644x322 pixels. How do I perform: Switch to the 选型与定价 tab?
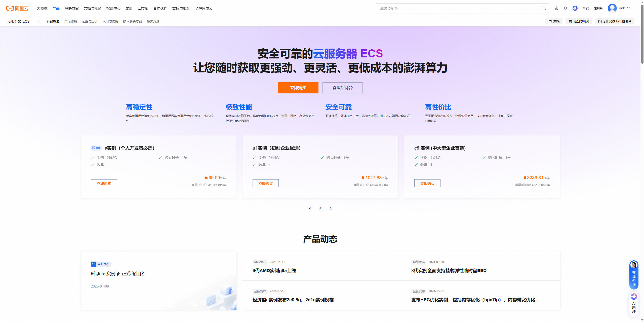click(90, 21)
